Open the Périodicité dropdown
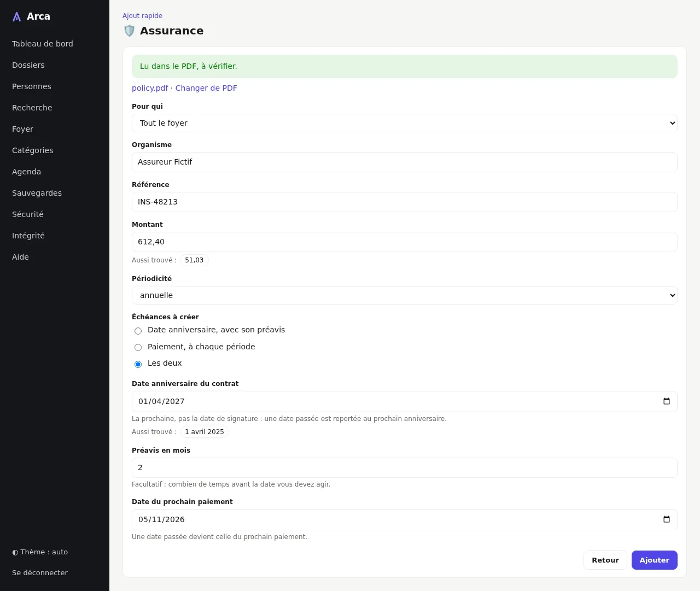Viewport: 700px width, 591px height. [405, 295]
